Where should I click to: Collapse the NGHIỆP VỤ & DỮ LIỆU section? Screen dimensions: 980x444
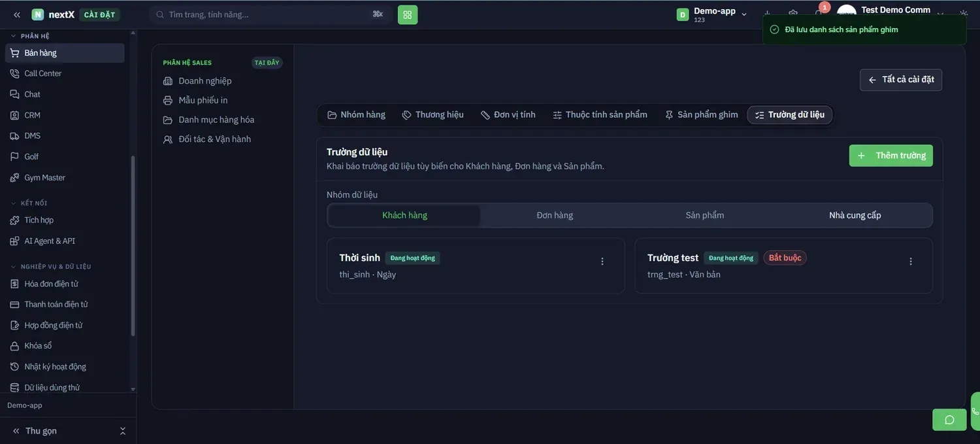[x=51, y=267]
